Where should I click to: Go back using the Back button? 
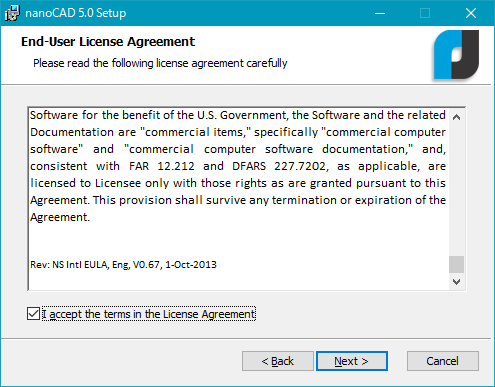[278, 361]
